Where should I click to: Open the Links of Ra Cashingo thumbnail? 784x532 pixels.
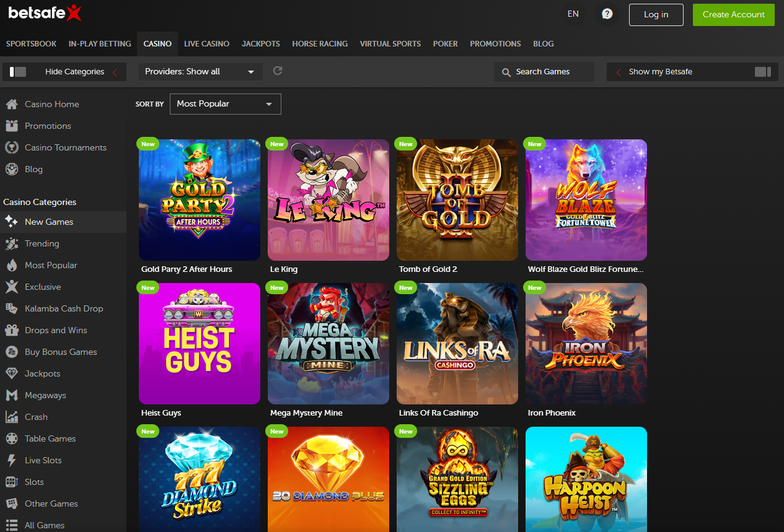pyautogui.click(x=457, y=344)
